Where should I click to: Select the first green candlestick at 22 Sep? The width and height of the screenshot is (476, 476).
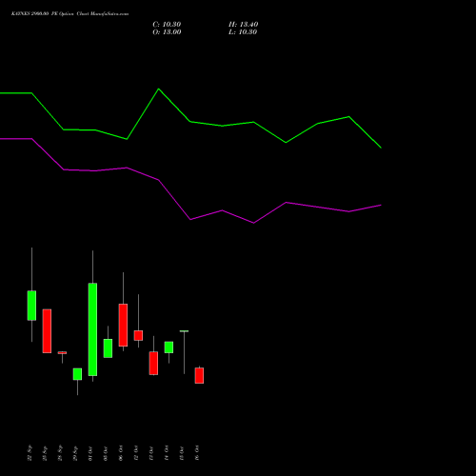31,306
